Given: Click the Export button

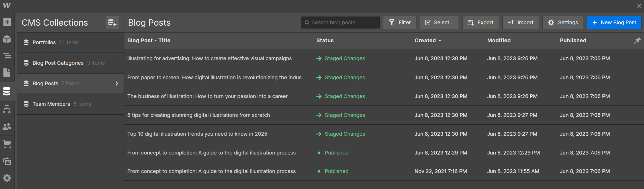Looking at the screenshot, I should pos(481,23).
